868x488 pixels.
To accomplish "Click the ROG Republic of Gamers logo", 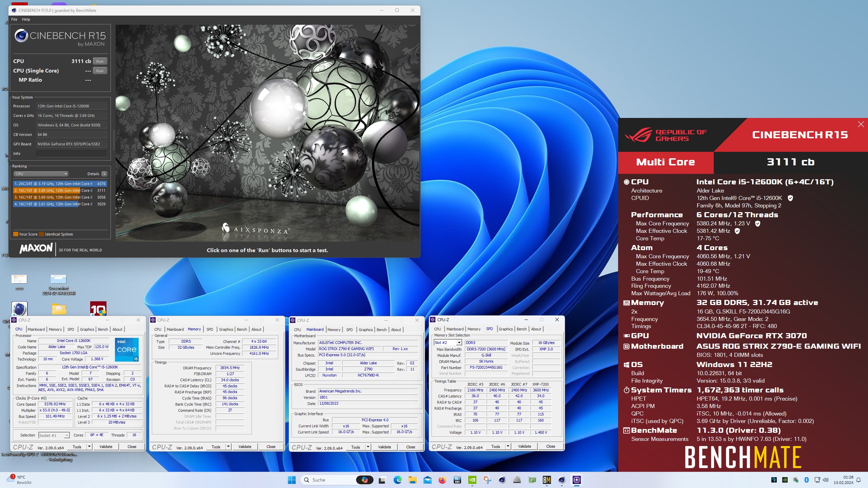I will [666, 135].
